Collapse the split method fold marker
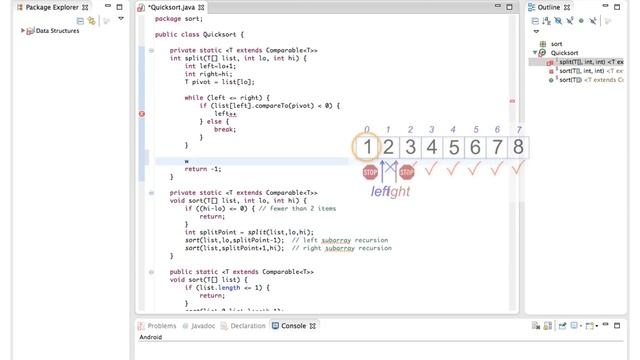This screenshot has height=360, width=640. (x=151, y=51)
